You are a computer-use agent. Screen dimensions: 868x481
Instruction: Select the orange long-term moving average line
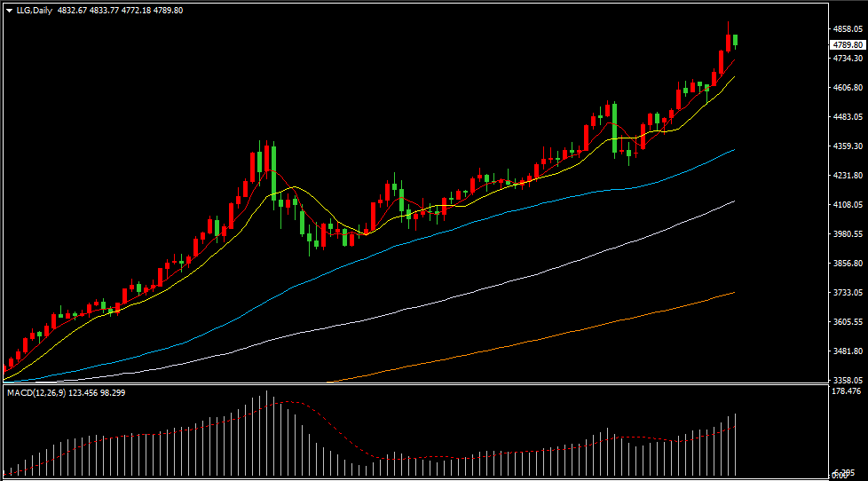tap(532, 339)
